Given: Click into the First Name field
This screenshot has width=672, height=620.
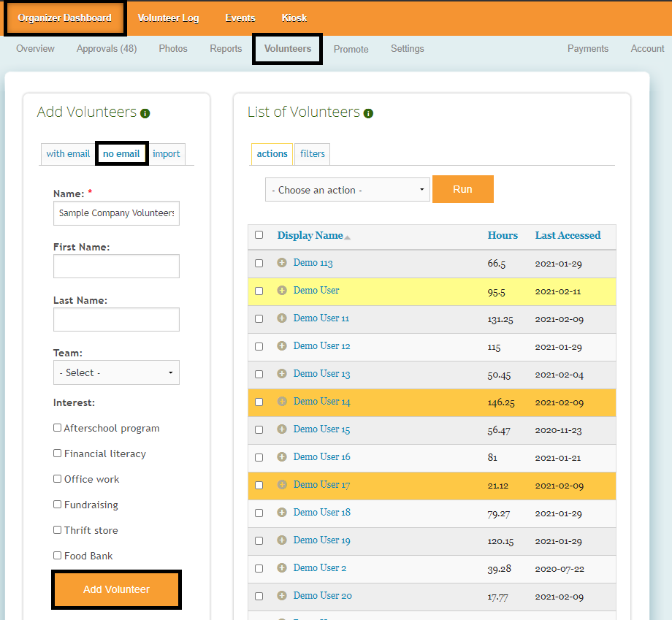Looking at the screenshot, I should click(116, 267).
